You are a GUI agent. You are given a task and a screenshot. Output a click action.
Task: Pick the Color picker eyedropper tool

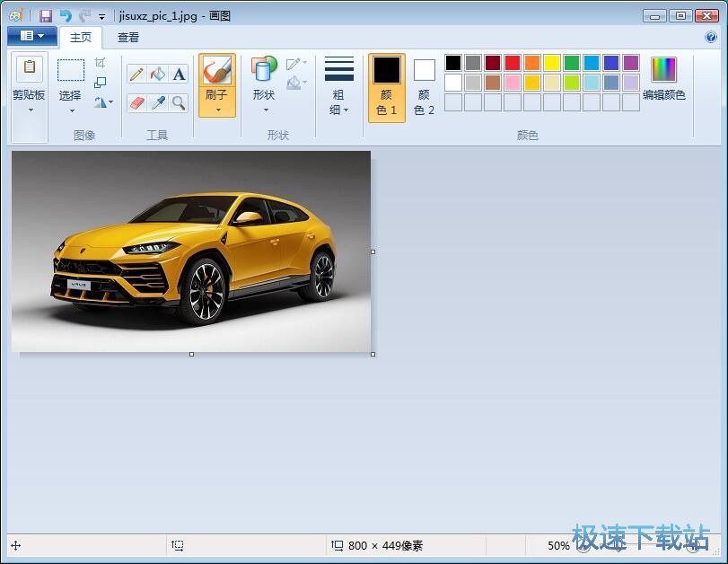pos(158,102)
